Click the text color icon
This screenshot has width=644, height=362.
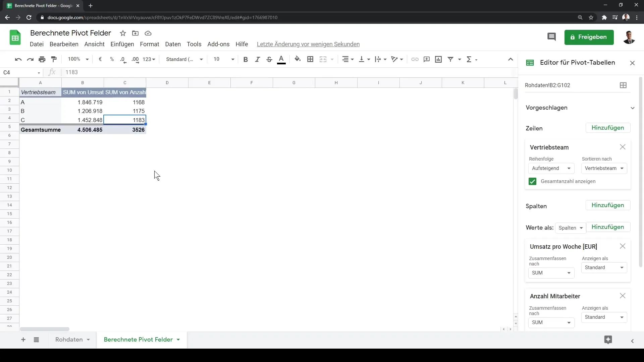(281, 59)
